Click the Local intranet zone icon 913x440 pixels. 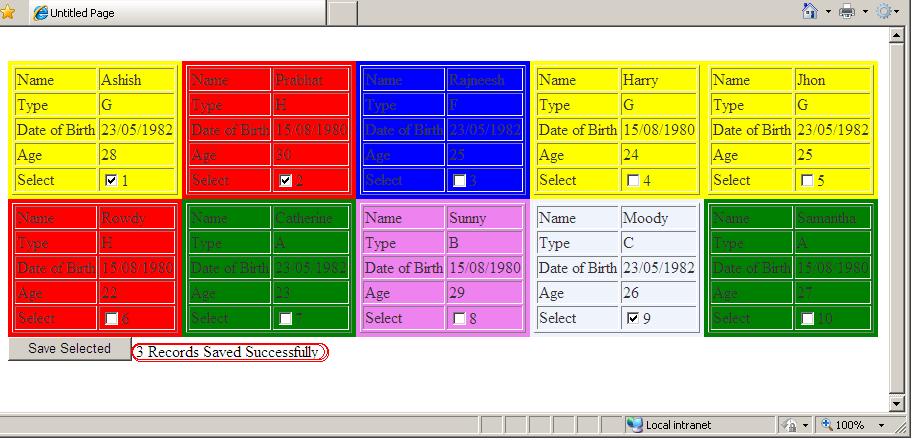[634, 425]
